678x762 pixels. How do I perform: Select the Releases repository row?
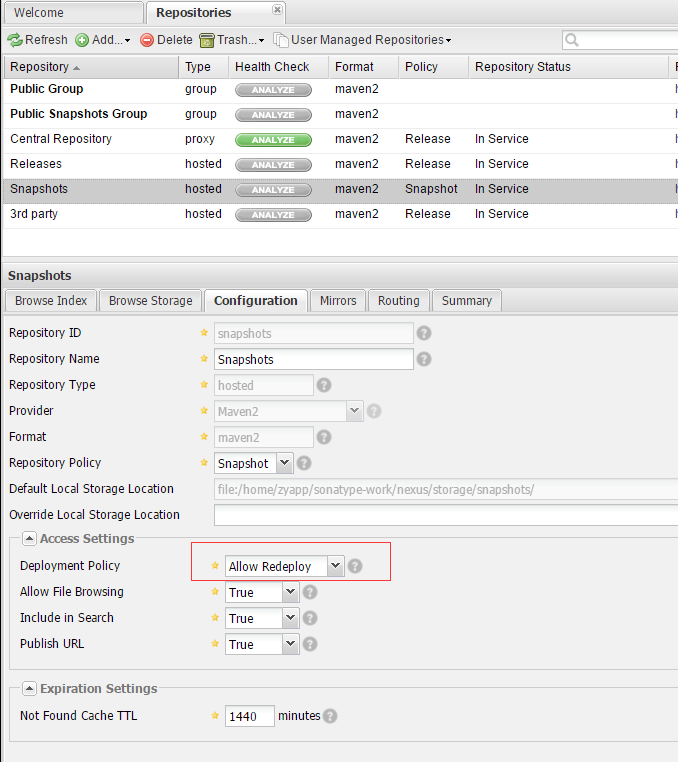click(340, 164)
